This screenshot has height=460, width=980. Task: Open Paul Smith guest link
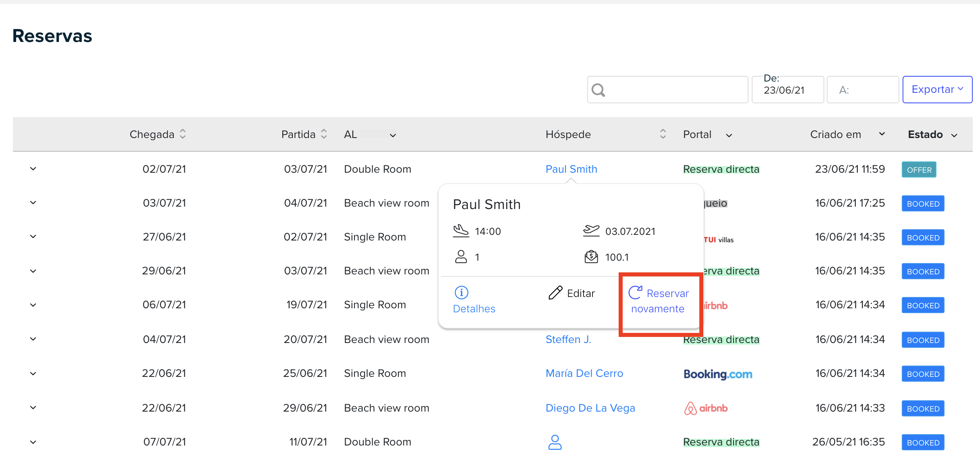pos(571,169)
